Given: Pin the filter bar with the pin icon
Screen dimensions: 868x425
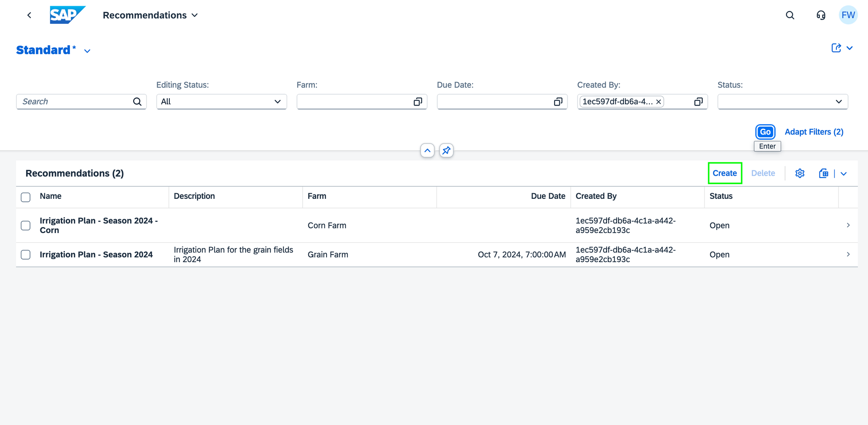Looking at the screenshot, I should 446,150.
